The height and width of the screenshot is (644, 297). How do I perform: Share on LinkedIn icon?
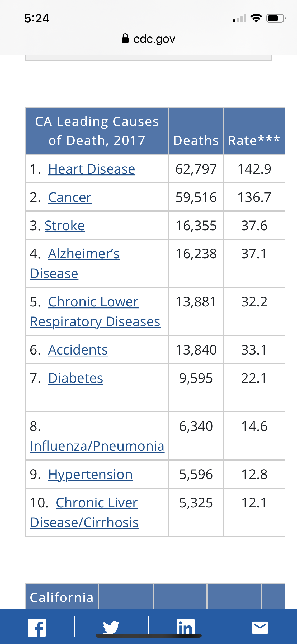pos(186,627)
